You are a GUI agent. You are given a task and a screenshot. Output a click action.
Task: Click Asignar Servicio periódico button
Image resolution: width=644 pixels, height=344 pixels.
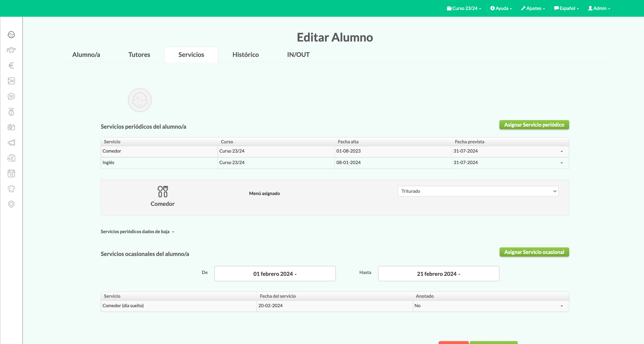[534, 125]
